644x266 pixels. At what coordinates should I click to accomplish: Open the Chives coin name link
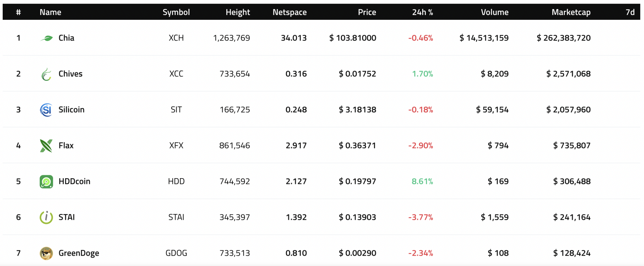coord(70,74)
